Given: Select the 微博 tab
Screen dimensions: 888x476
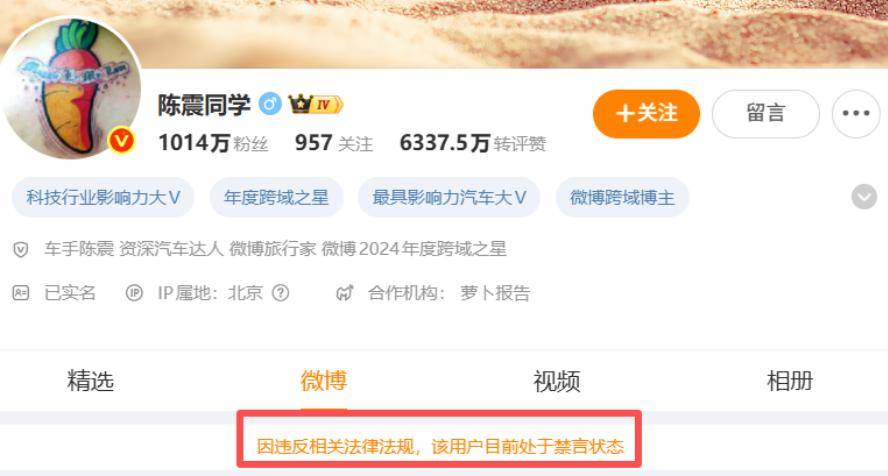Looking at the screenshot, I should pos(323,381).
